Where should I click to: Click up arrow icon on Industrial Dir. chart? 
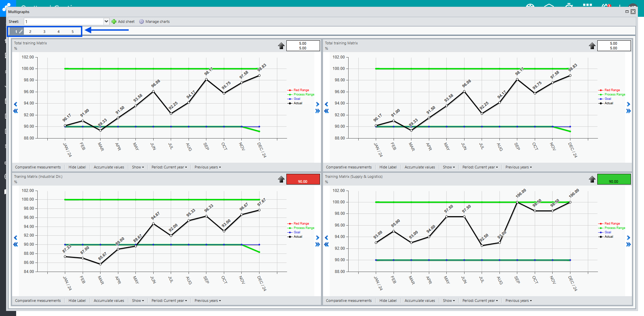(281, 179)
